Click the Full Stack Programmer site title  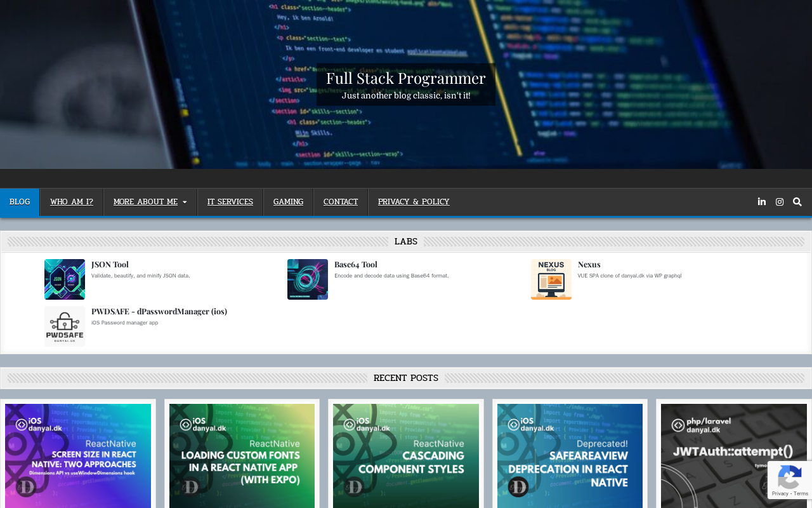406,78
